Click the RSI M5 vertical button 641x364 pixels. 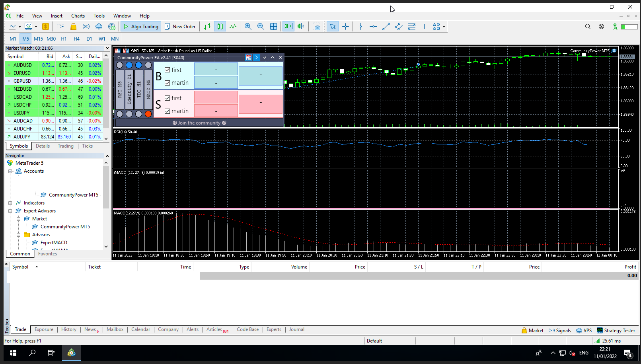[x=119, y=90]
